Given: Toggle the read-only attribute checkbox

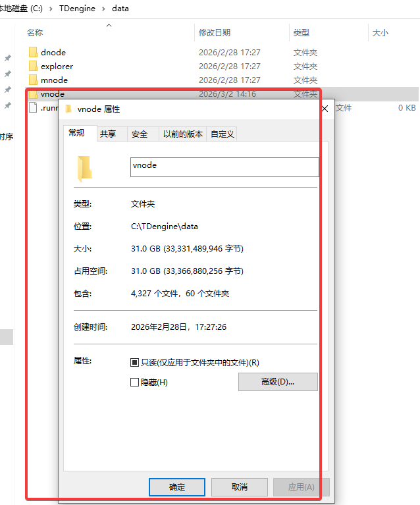Looking at the screenshot, I should point(134,362).
